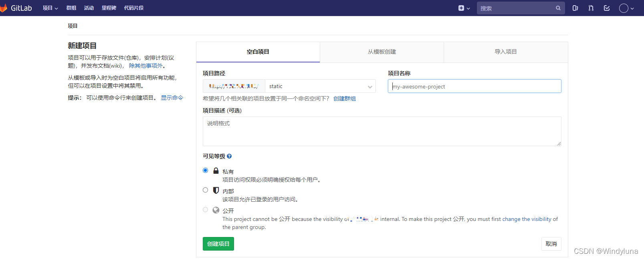Click the 私有 label text
Screen dimensions: 644x259
(228, 172)
